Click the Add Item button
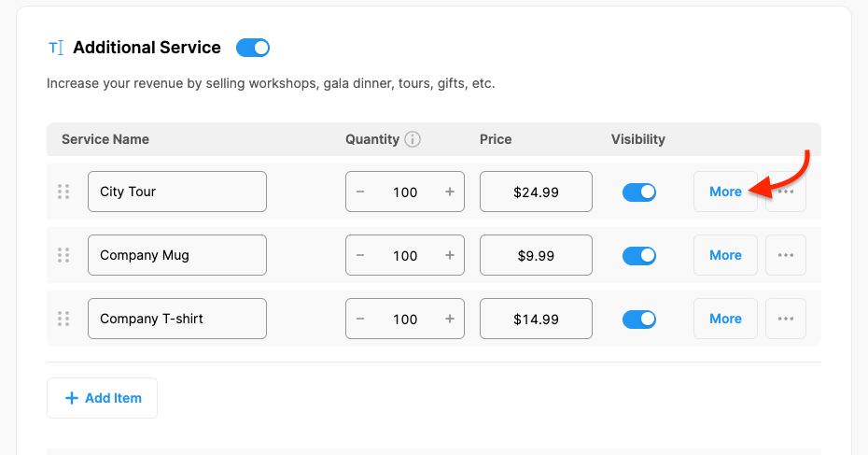 coord(103,398)
